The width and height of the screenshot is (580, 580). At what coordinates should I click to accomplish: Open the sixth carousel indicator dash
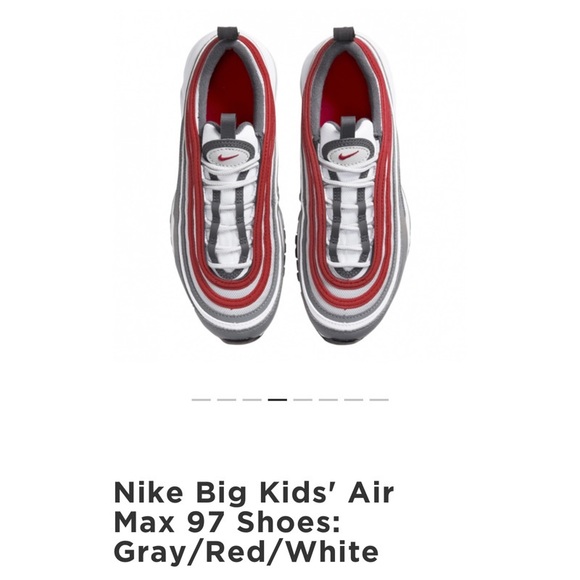point(328,400)
